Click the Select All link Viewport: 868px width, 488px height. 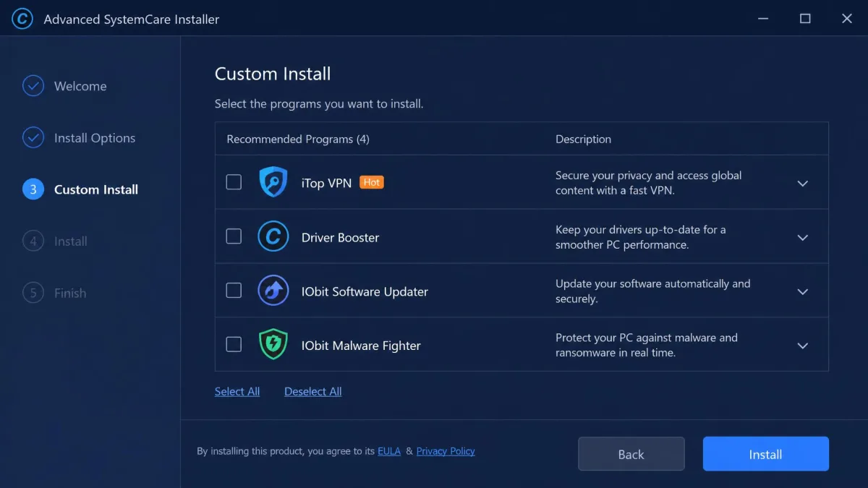tap(237, 391)
